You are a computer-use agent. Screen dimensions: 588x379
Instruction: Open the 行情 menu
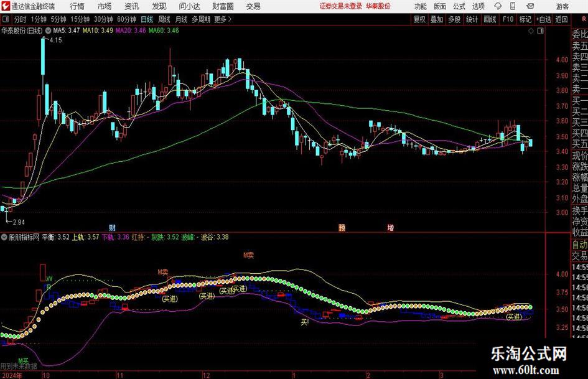[77, 6]
